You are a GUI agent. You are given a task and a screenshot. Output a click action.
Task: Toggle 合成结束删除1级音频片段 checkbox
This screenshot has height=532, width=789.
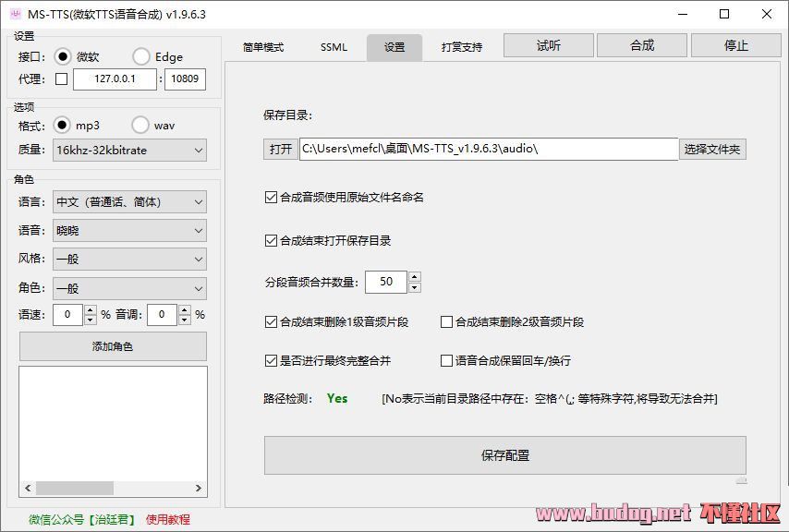tap(271, 321)
